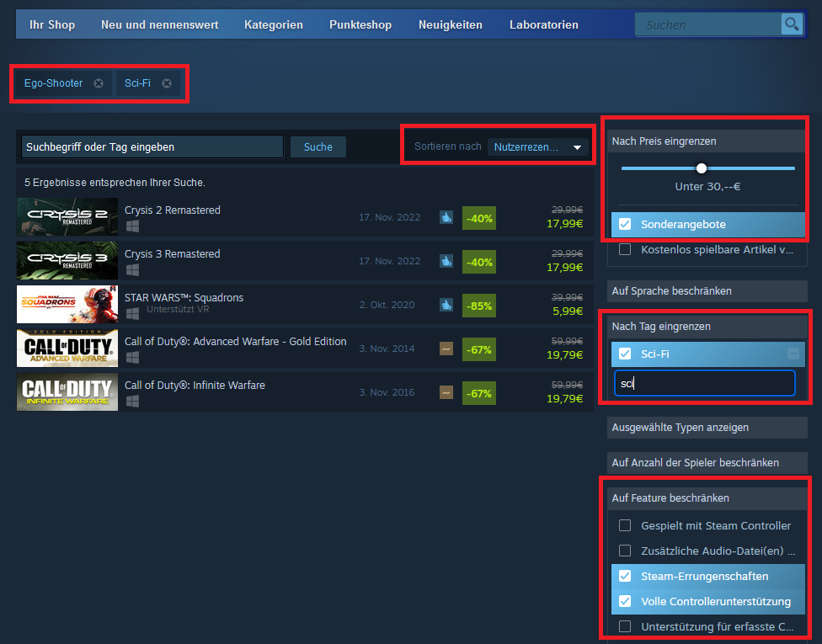822x644 pixels.
Task: Uncheck Steam-Errungenschaften feature
Action: (625, 576)
